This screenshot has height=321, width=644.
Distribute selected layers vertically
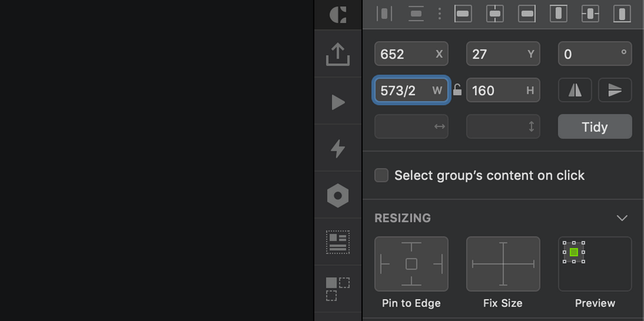point(416,14)
